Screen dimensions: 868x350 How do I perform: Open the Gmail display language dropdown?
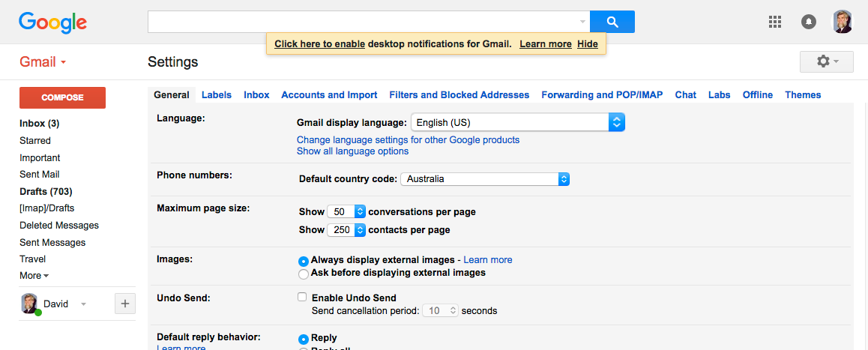518,122
